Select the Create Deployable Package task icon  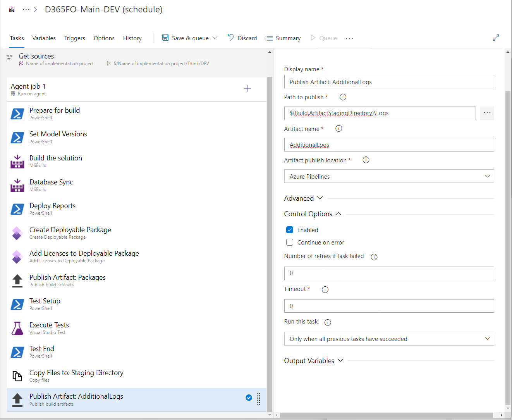(x=17, y=233)
